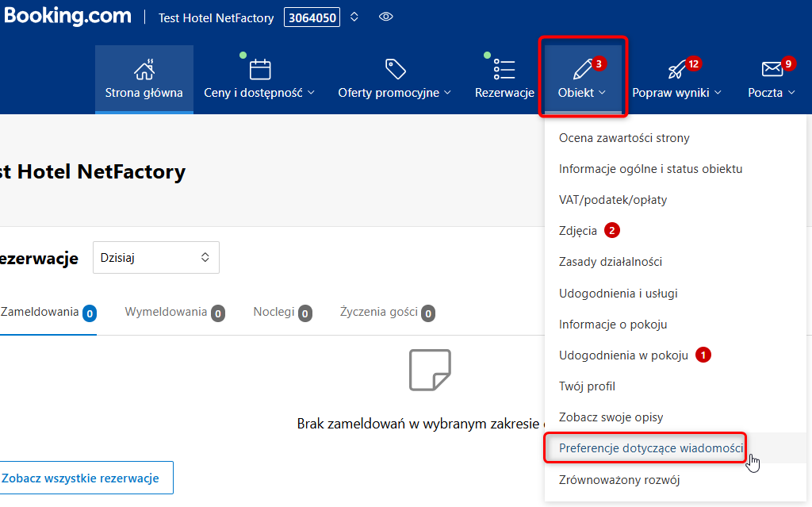Click the pencil icon for Obiekt

pyautogui.click(x=582, y=70)
